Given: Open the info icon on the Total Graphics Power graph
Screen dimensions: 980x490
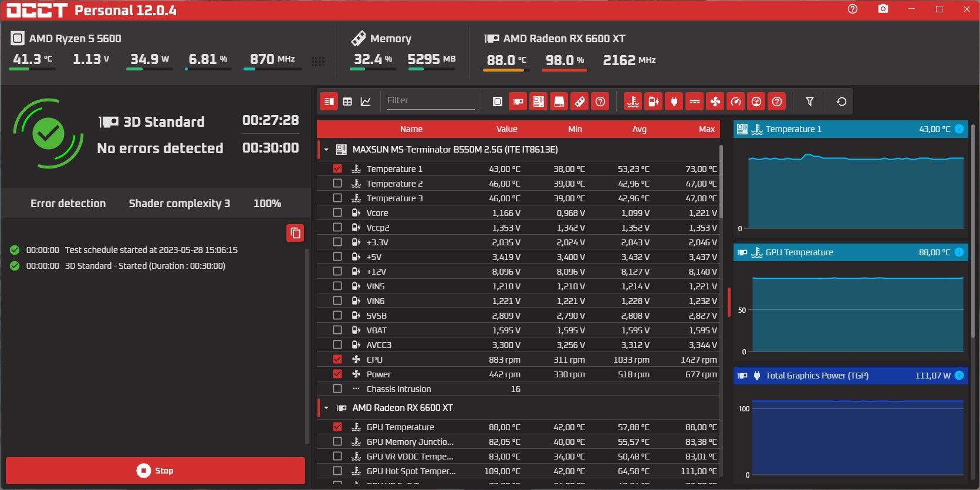Looking at the screenshot, I should (959, 376).
